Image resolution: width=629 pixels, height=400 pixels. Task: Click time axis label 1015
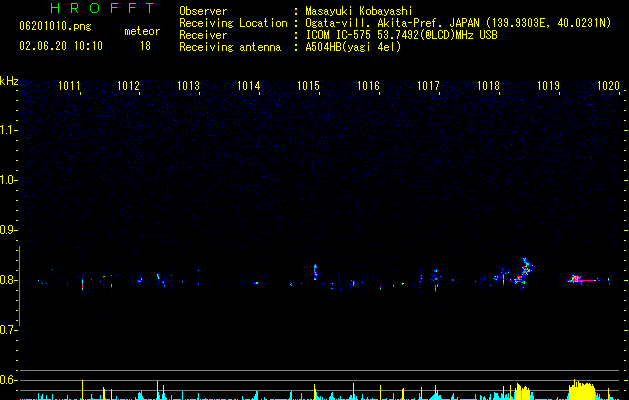click(x=308, y=85)
